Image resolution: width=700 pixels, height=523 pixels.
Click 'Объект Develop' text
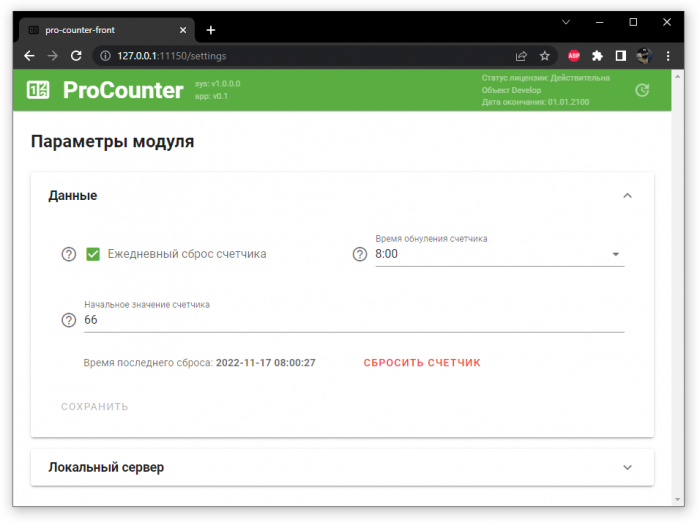coord(511,90)
